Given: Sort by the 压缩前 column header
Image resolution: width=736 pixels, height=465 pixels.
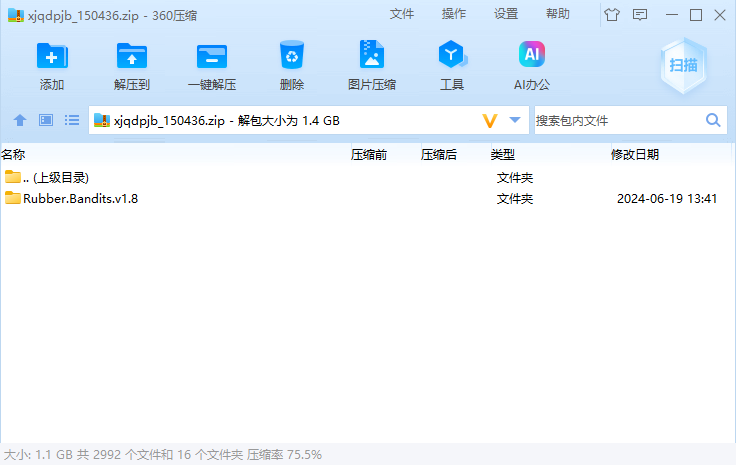Looking at the screenshot, I should [368, 154].
